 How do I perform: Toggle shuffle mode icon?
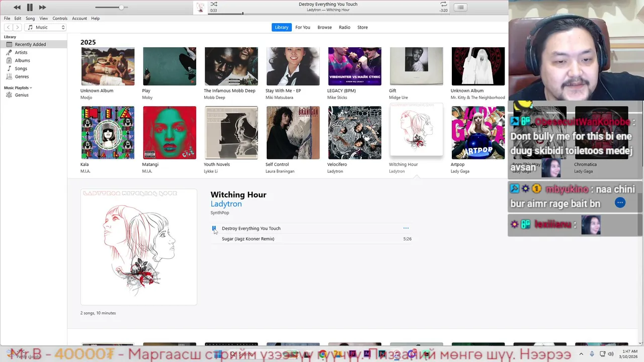[x=214, y=4]
